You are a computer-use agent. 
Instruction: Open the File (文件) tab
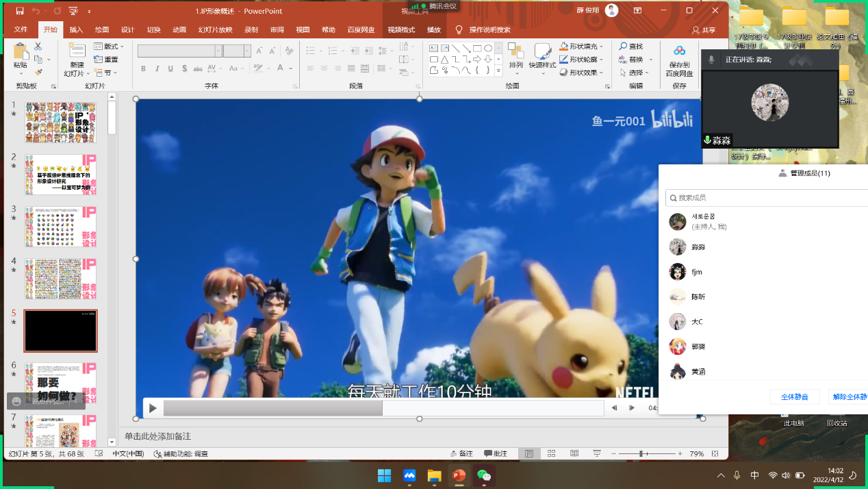[x=21, y=30]
